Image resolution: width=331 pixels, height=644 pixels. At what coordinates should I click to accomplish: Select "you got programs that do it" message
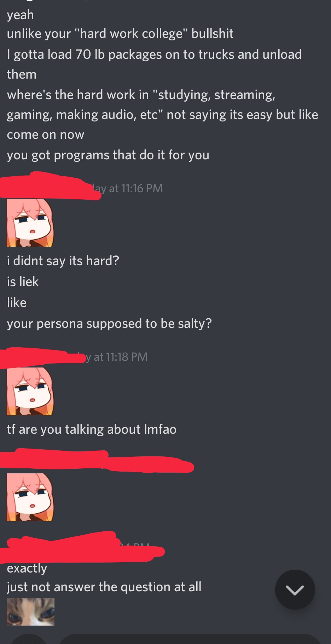[108, 155]
